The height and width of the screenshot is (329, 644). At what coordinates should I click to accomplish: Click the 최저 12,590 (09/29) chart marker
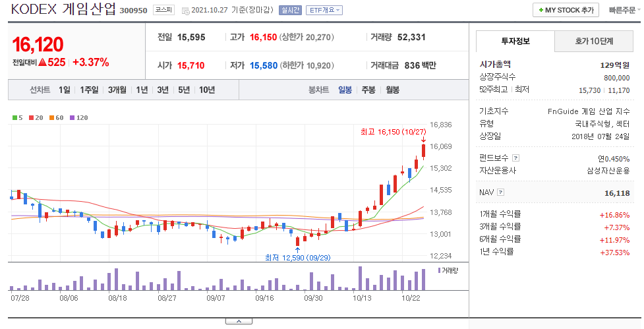pyautogui.click(x=298, y=258)
